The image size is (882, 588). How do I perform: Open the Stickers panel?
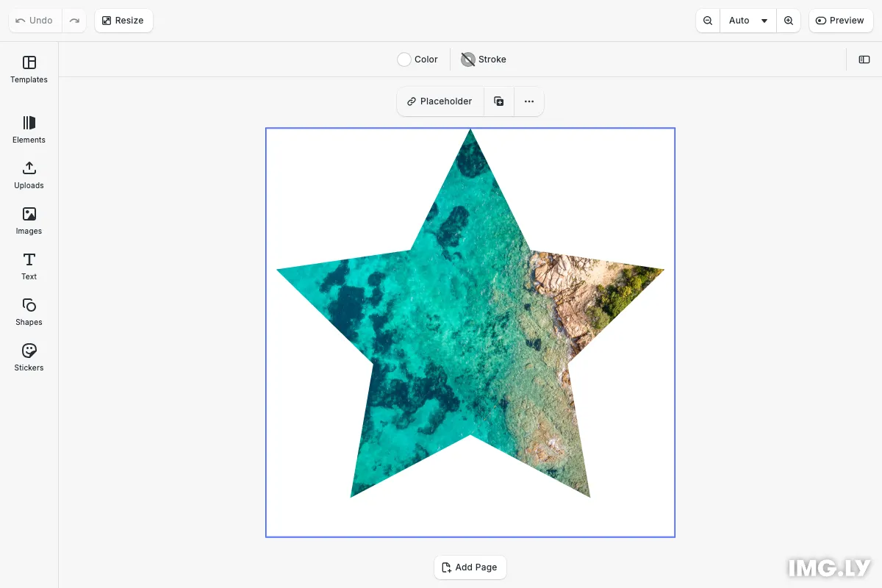tap(29, 357)
